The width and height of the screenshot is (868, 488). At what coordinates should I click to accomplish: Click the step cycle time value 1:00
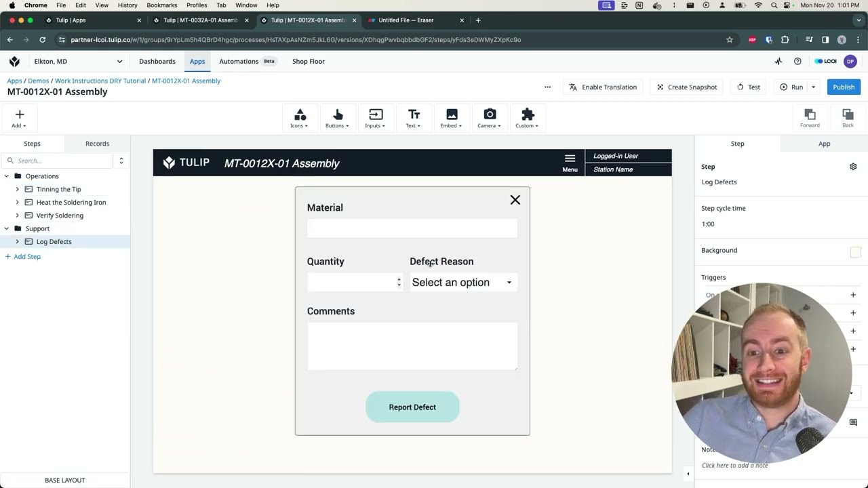pos(708,224)
